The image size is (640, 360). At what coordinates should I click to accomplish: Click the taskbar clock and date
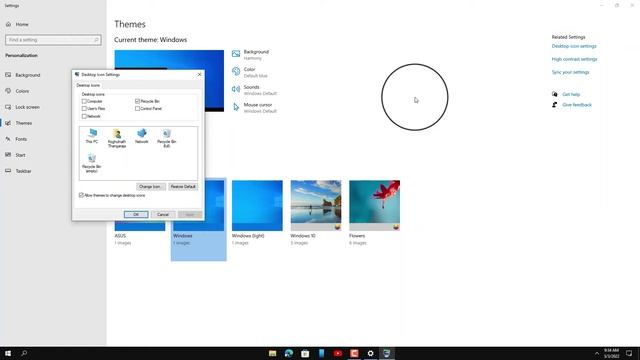(611, 353)
